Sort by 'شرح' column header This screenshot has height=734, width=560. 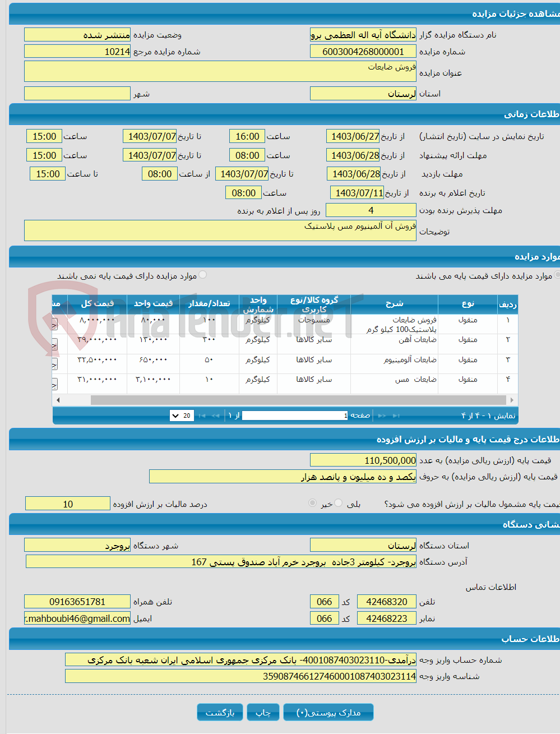pyautogui.click(x=395, y=304)
